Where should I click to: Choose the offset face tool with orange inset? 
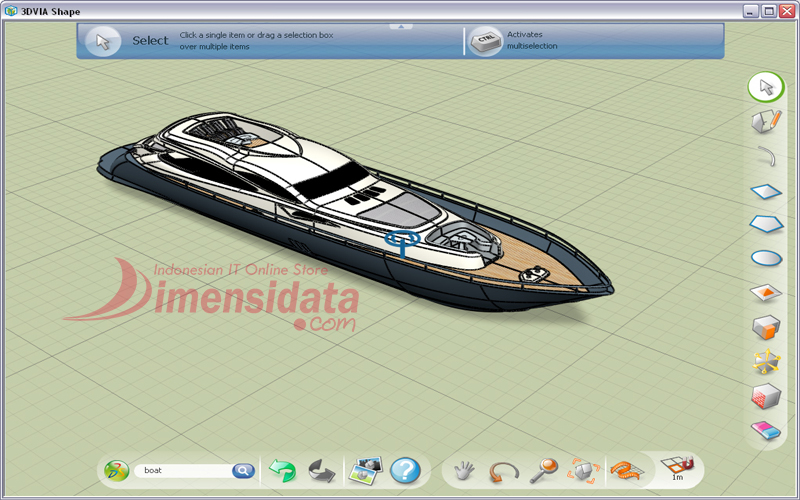click(766, 292)
